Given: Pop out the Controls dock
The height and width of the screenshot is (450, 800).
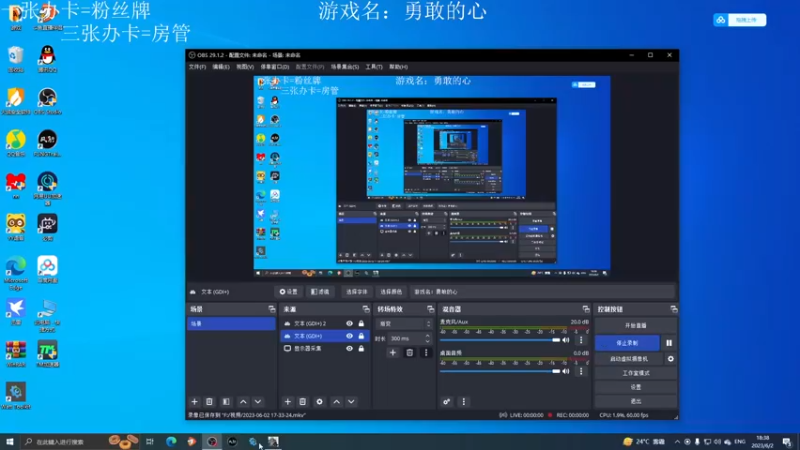Looking at the screenshot, I should tap(673, 309).
